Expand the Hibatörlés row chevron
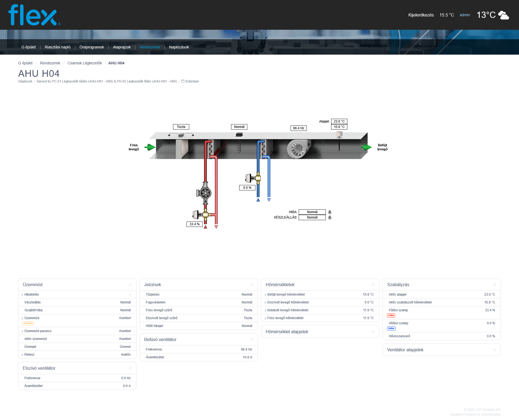 pyautogui.click(x=22, y=295)
